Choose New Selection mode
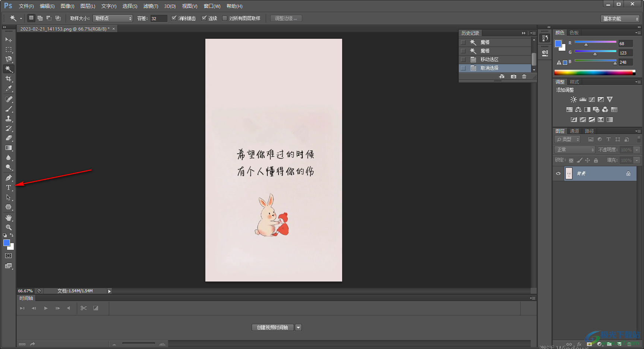 click(31, 18)
